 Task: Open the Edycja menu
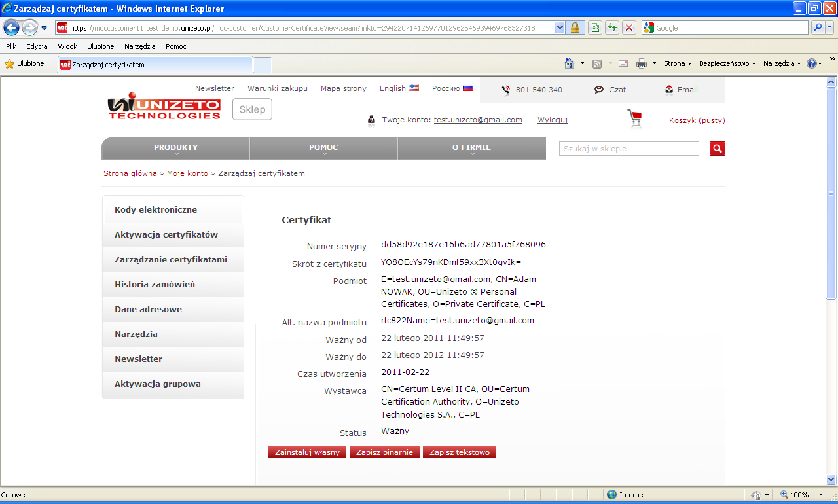(x=37, y=46)
